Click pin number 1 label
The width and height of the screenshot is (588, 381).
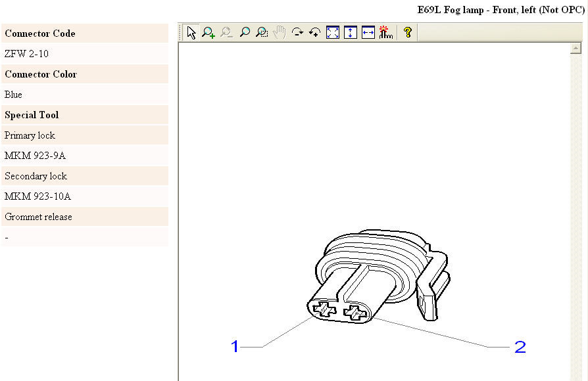coord(235,347)
